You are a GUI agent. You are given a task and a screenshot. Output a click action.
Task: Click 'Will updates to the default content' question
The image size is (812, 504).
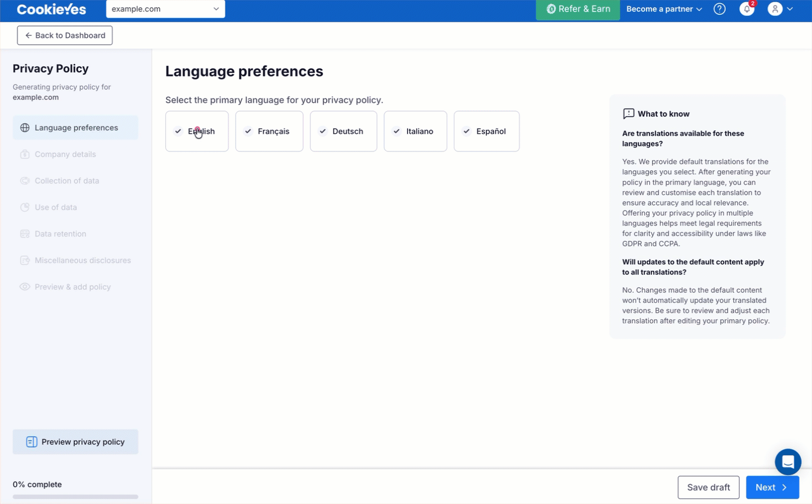point(693,267)
